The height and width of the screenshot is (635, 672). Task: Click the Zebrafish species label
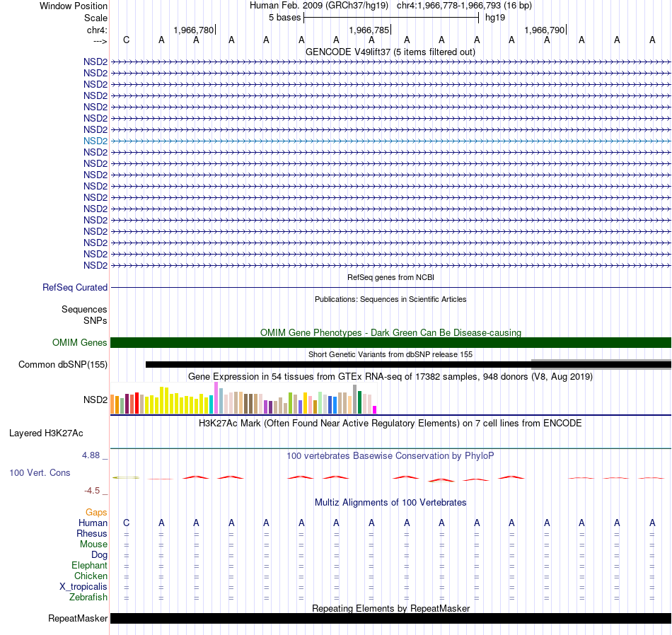88,597
